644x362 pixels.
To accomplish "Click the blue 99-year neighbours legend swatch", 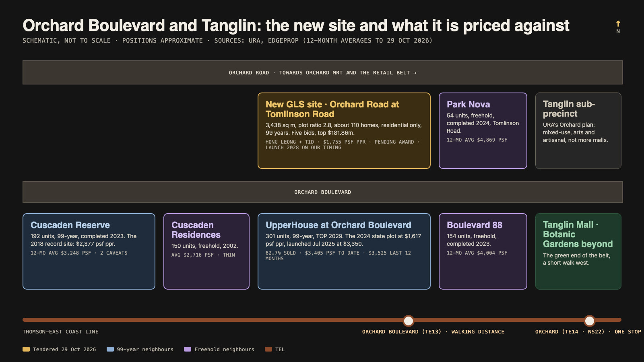I will [x=110, y=349].
